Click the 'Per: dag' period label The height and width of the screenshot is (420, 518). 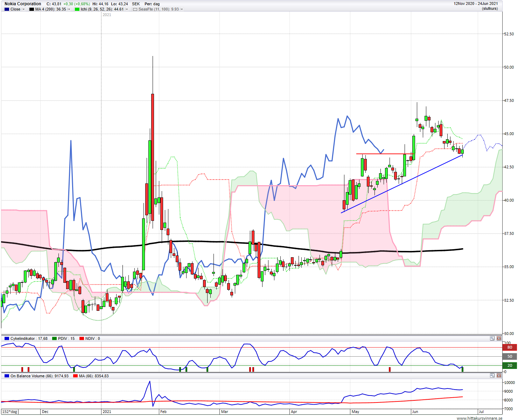point(152,4)
